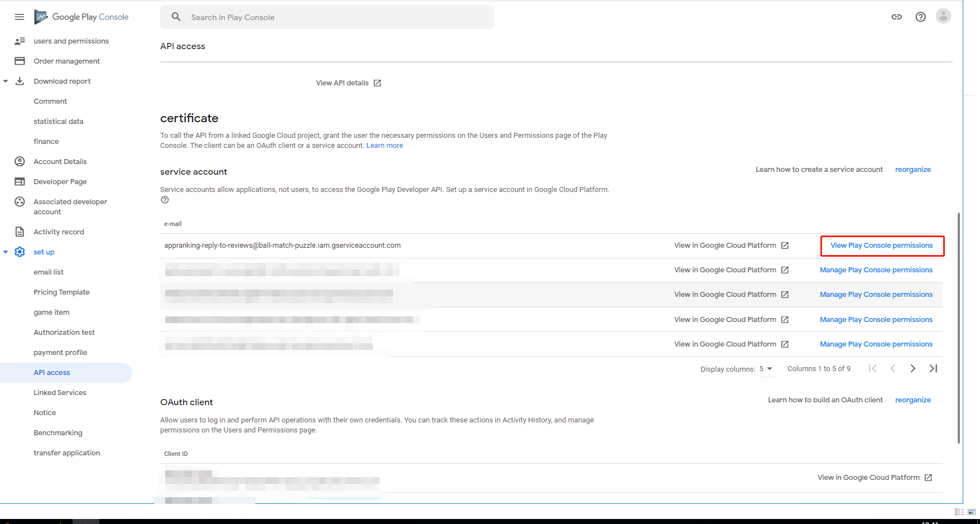Open the Display columns dropdown

pos(766,369)
